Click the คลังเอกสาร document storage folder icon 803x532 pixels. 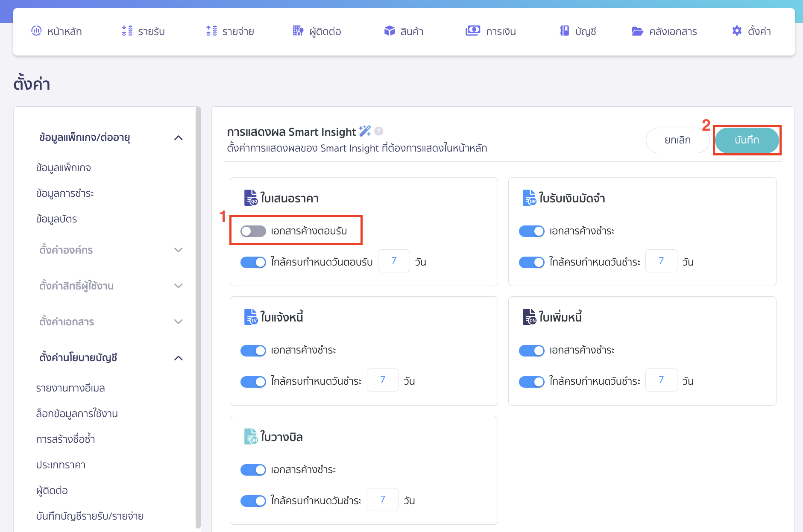[637, 31]
